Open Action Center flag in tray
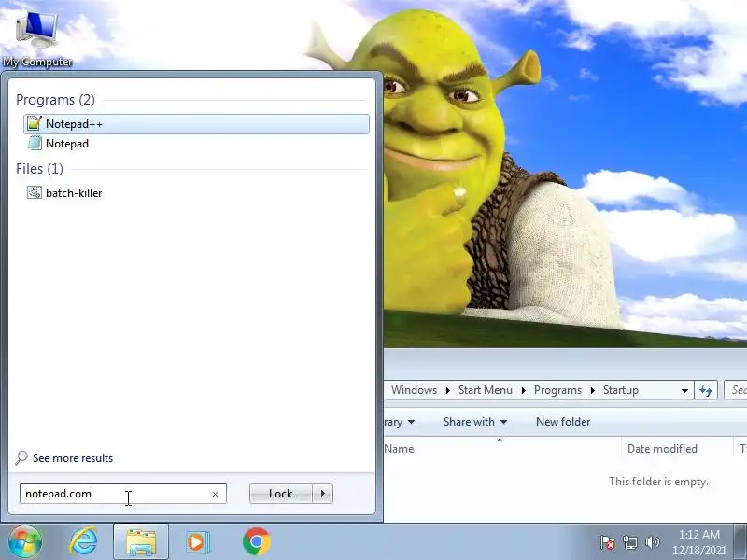 coord(608,542)
